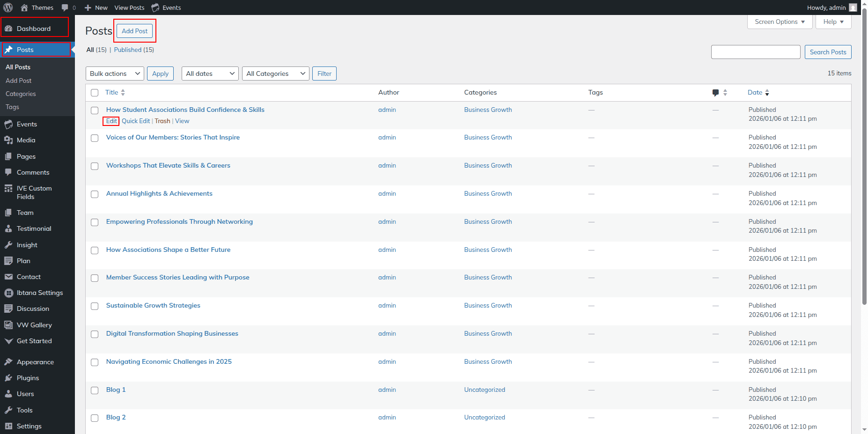Open the Bulk actions dropdown
Screen dimensions: 868x434
click(115, 74)
